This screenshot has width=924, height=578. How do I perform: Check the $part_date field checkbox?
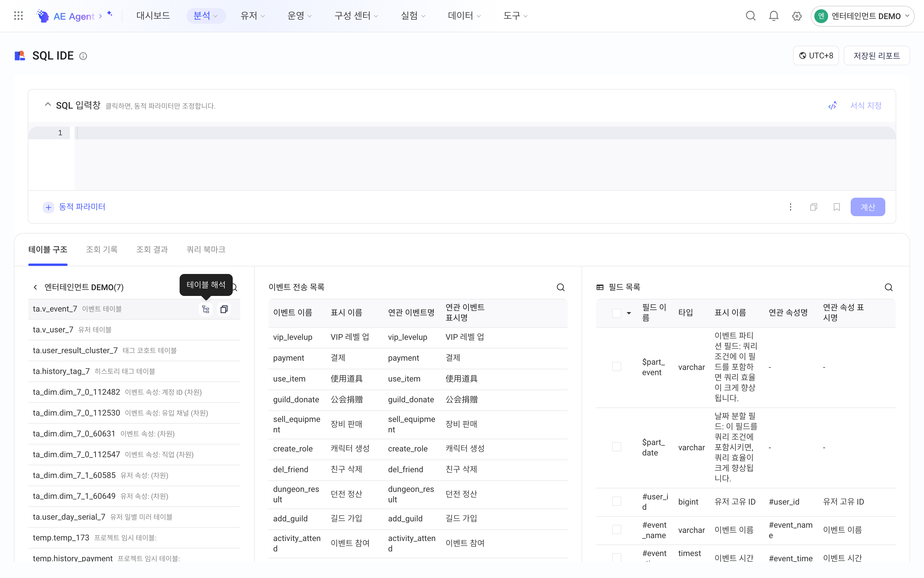tap(616, 447)
